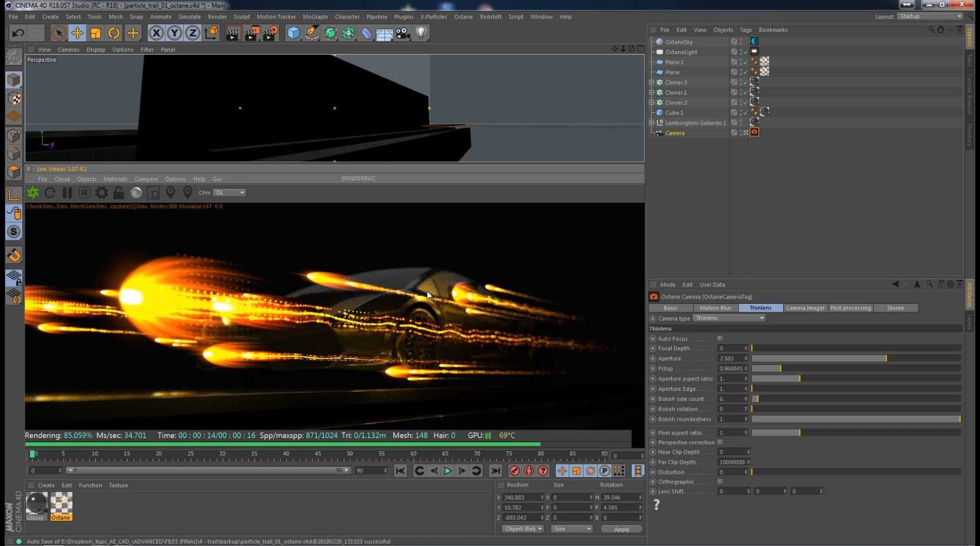Open the Chn channel dropdown

229,193
